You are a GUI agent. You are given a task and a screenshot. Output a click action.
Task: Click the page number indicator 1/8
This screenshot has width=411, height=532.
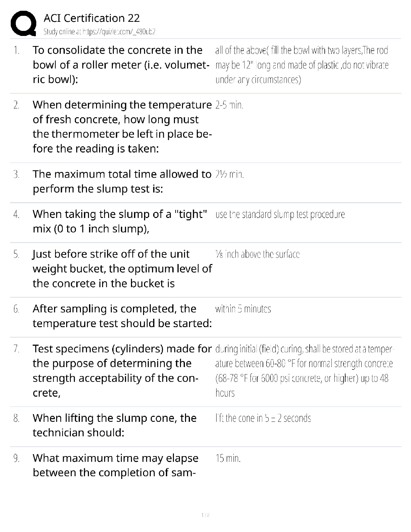(205, 515)
